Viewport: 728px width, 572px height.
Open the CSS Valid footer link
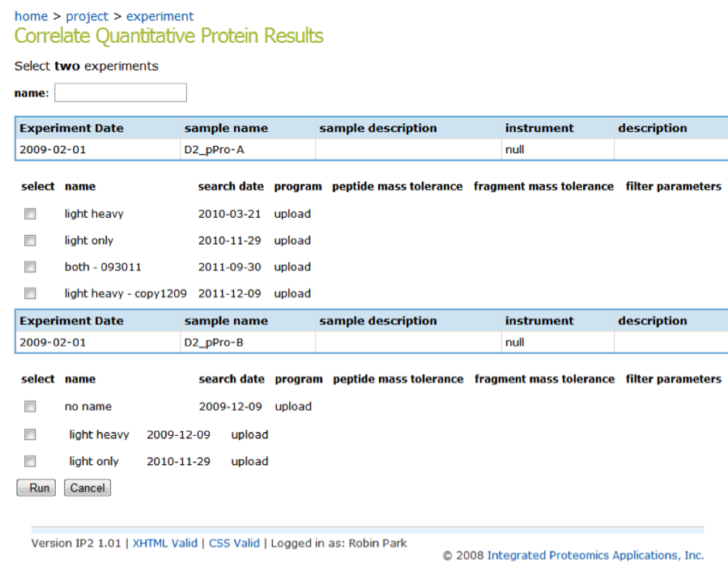pyautogui.click(x=234, y=543)
